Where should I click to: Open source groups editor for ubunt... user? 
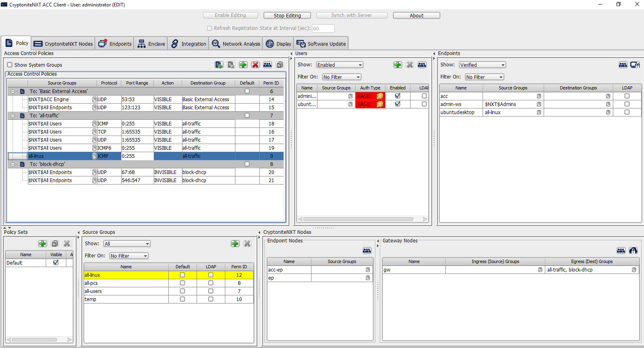tap(350, 104)
